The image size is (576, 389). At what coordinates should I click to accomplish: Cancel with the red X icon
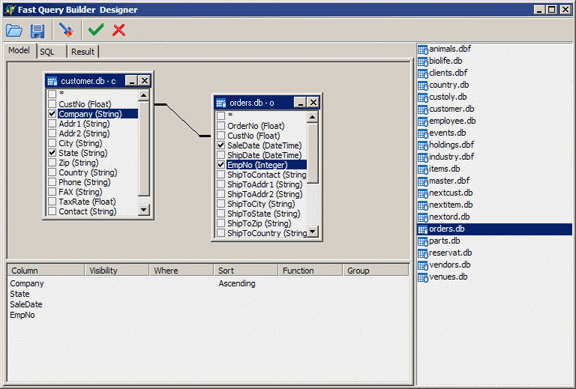pos(119,30)
